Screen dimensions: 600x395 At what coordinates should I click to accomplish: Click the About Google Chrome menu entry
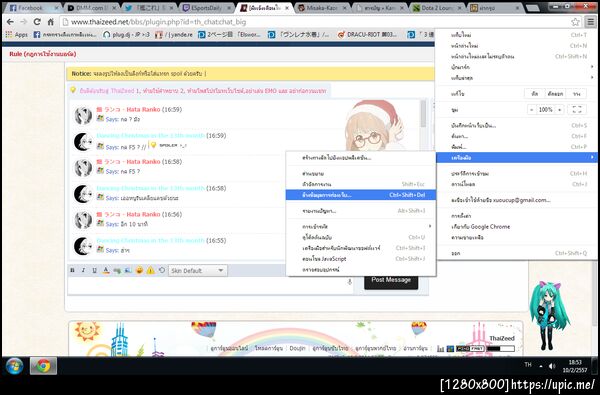[517, 227]
